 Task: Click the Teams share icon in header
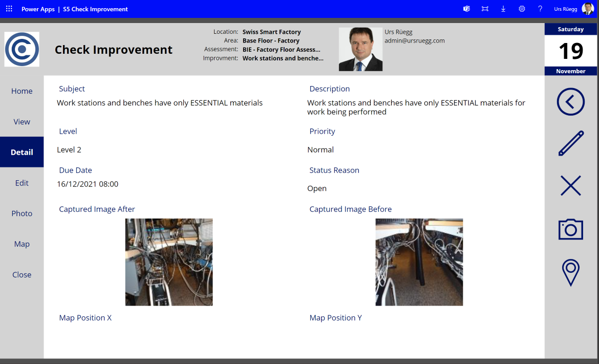(x=466, y=9)
